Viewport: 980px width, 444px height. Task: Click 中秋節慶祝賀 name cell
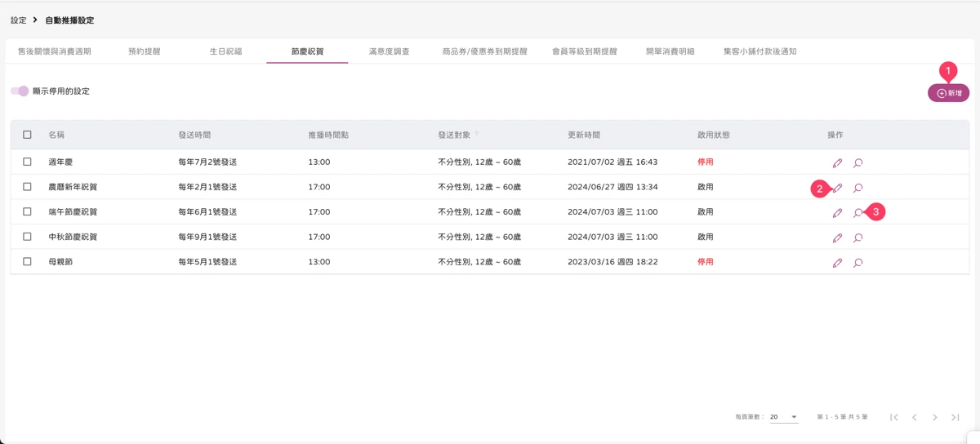click(73, 237)
